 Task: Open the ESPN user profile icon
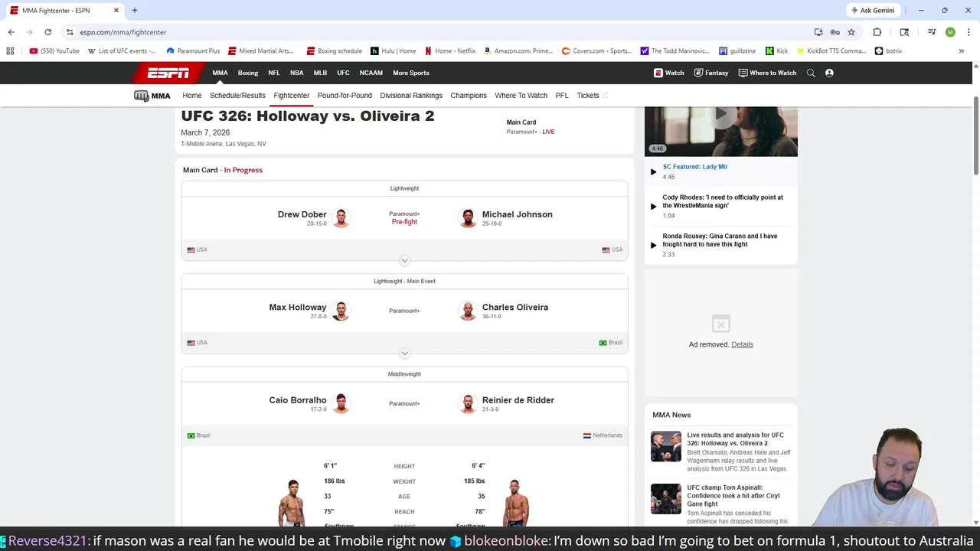829,73
